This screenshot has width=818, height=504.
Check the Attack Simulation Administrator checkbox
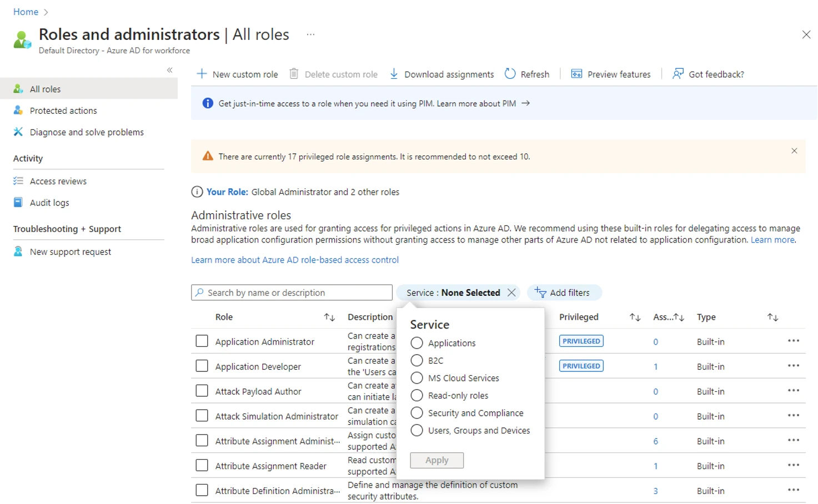click(202, 416)
